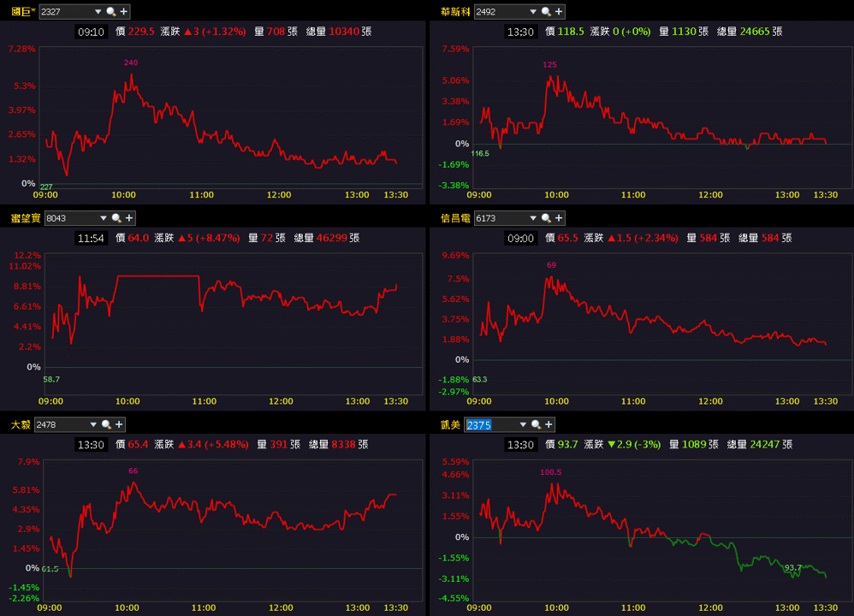
Task: Click the total volume 46299 value
Action: pos(332,238)
